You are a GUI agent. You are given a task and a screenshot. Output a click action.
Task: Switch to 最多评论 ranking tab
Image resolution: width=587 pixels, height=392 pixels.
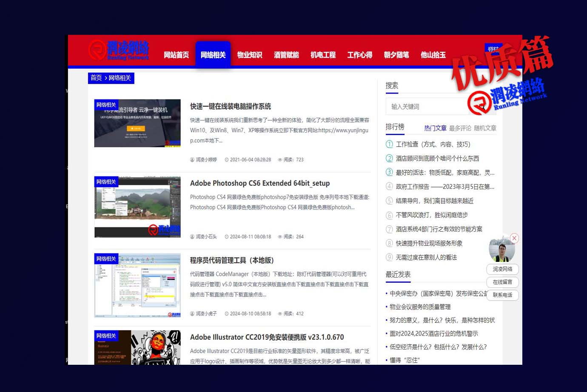(x=460, y=128)
